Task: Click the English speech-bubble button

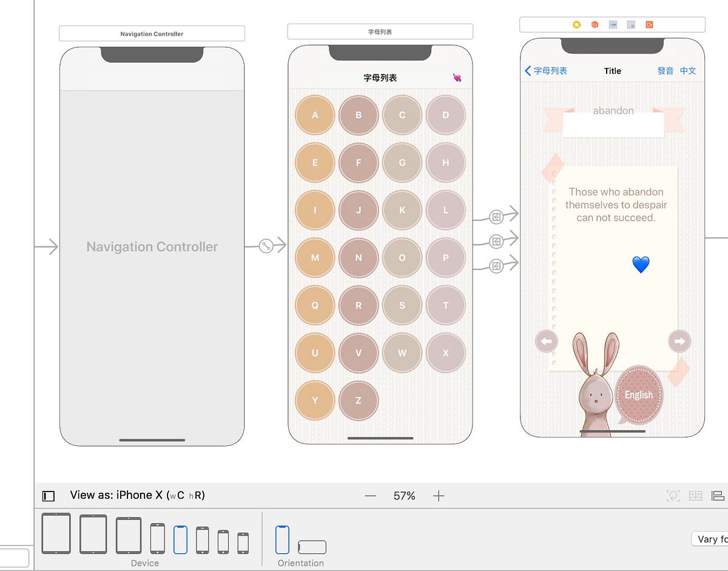Action: point(638,395)
